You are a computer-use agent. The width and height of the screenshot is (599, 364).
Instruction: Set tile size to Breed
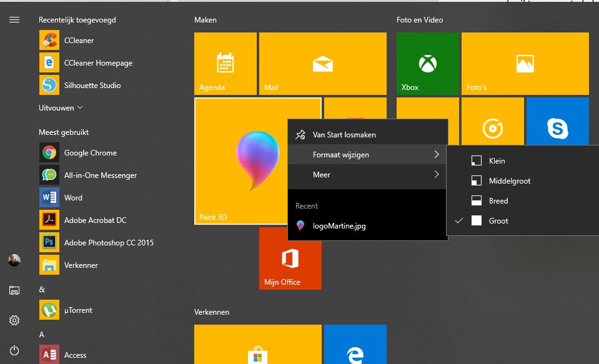pos(498,201)
